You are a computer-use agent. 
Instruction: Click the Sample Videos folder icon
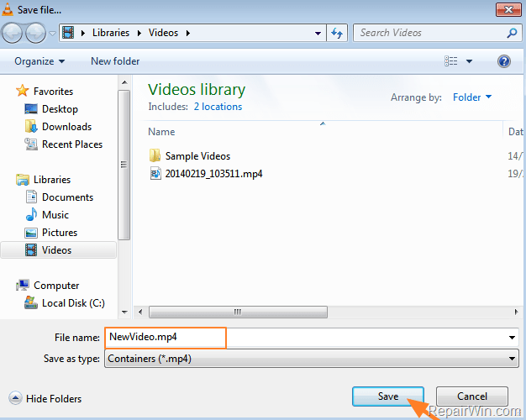tap(155, 155)
